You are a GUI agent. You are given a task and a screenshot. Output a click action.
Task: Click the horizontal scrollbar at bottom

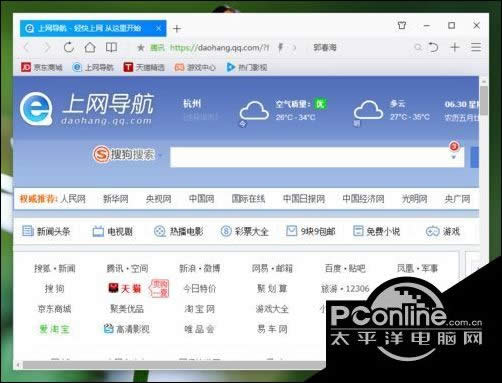pyautogui.click(x=173, y=365)
